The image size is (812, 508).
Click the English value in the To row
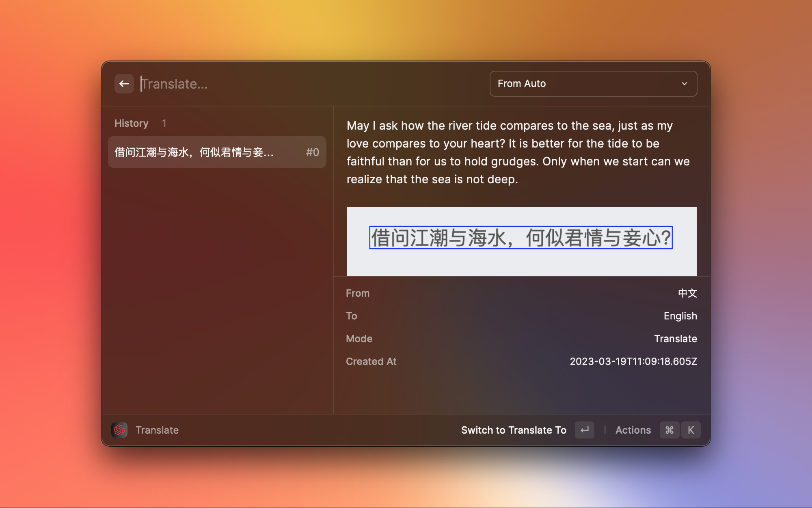(680, 316)
